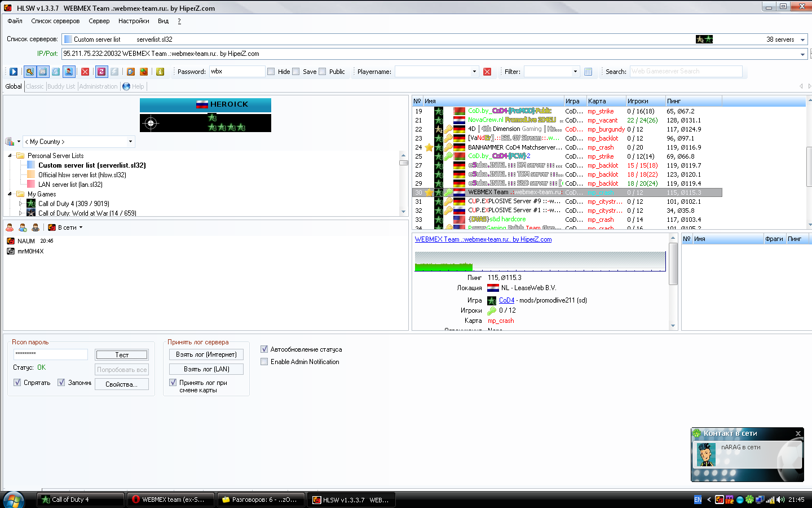Screen dimensions: 812x508
Task: Click the yellow info toolbar icon
Action: pos(160,72)
